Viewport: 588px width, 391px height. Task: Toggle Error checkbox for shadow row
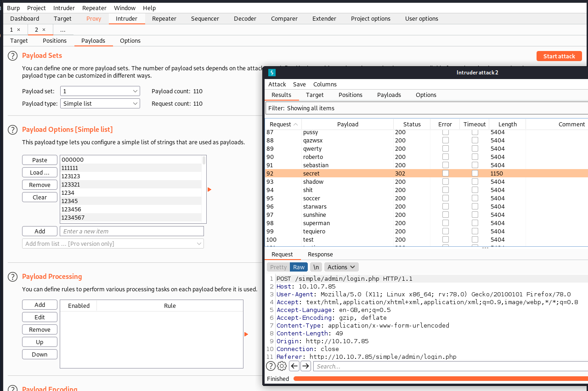tap(445, 181)
